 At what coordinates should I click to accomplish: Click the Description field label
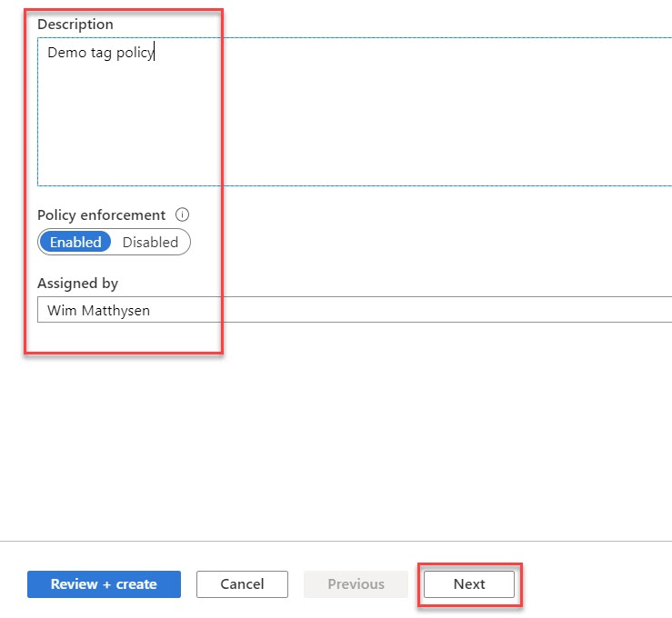click(75, 24)
